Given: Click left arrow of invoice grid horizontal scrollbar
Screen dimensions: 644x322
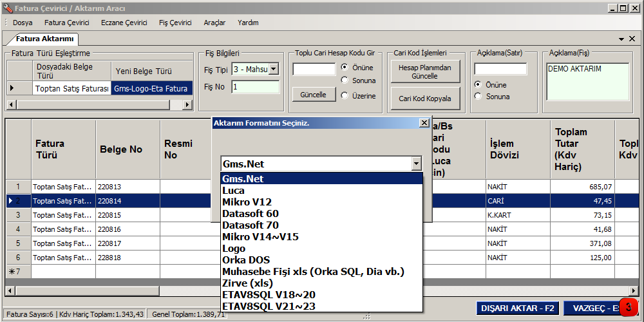Looking at the screenshot, I should (x=11, y=291).
